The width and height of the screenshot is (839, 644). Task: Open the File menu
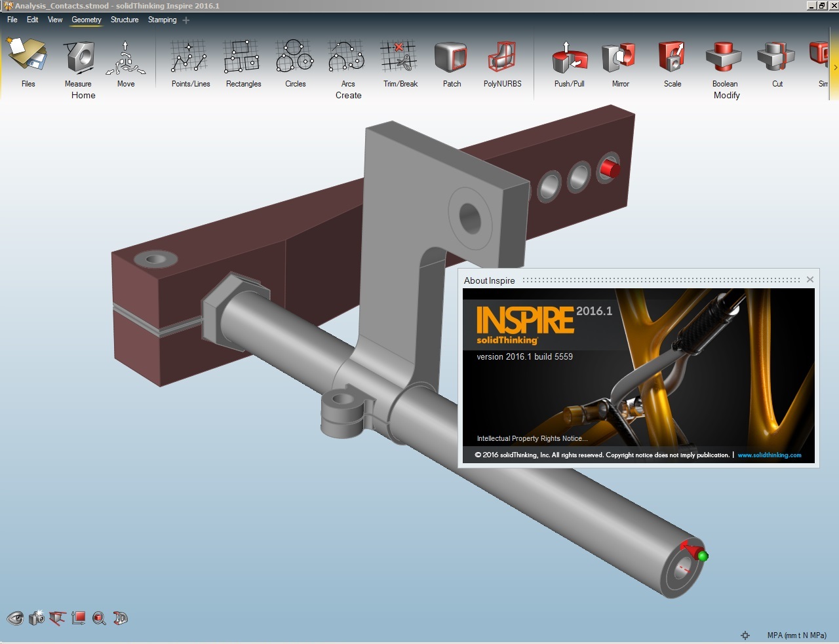(x=12, y=20)
